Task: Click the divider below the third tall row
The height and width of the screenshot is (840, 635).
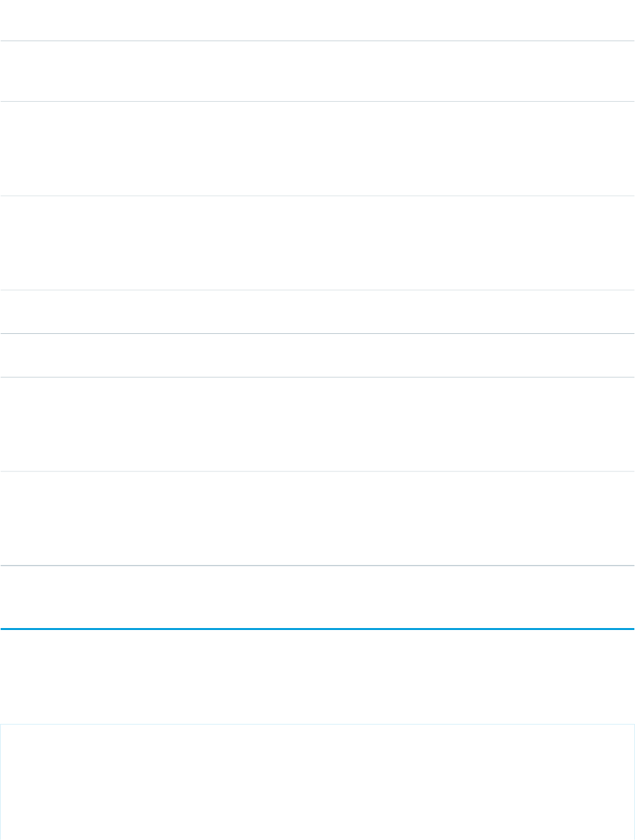Action: pyautogui.click(x=317, y=196)
